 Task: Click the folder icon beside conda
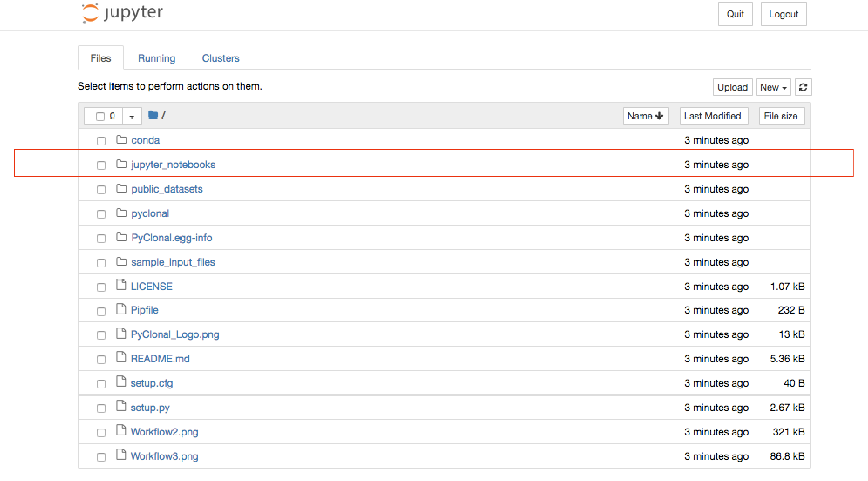pyautogui.click(x=121, y=140)
